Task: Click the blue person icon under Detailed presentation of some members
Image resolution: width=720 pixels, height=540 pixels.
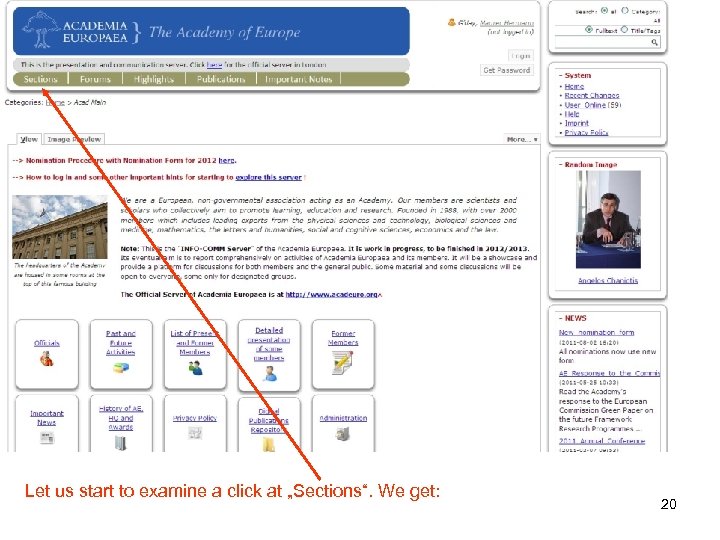Action: (x=270, y=374)
